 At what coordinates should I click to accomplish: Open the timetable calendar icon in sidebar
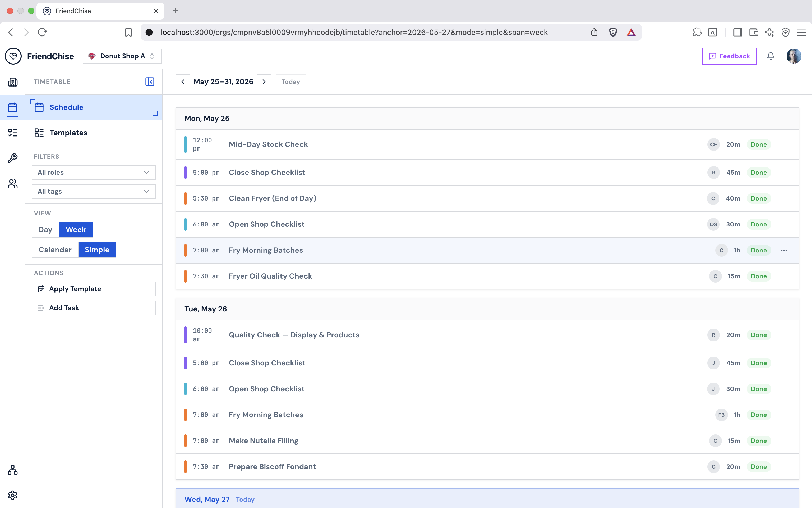pyautogui.click(x=12, y=107)
